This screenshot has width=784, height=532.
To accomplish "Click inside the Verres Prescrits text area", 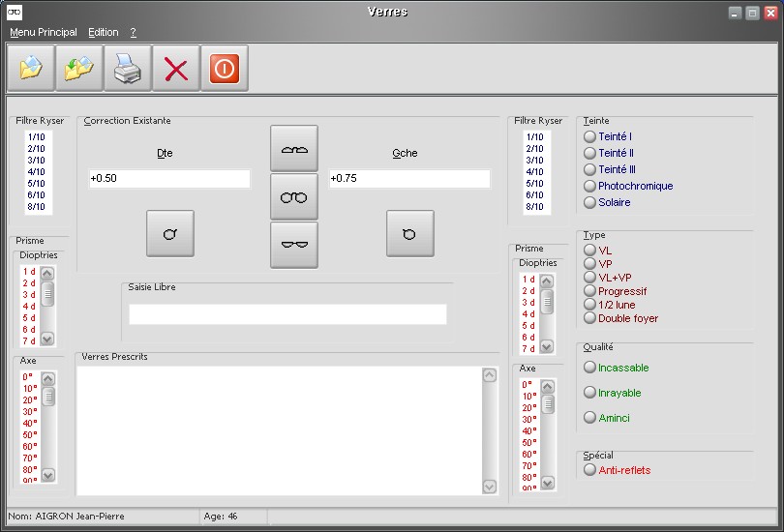I will click(x=279, y=431).
